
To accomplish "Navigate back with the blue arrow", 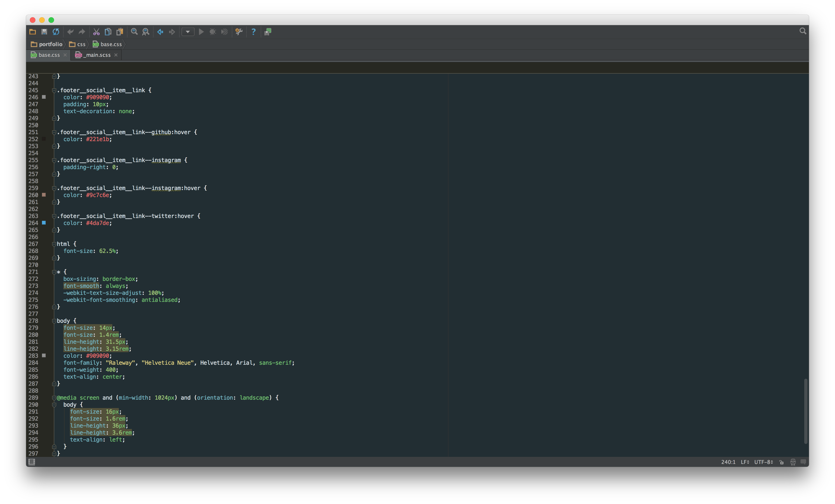I will point(160,32).
